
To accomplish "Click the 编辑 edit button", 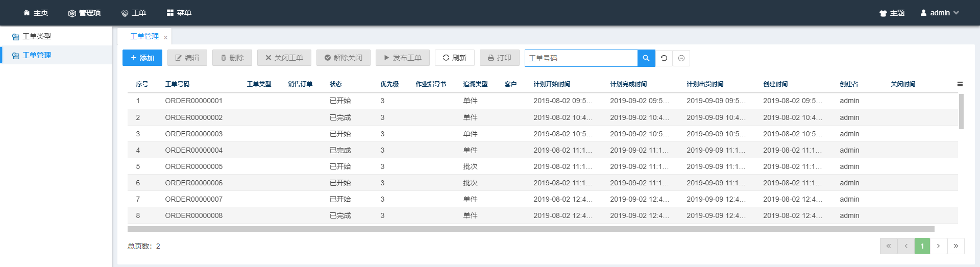I will click(187, 58).
